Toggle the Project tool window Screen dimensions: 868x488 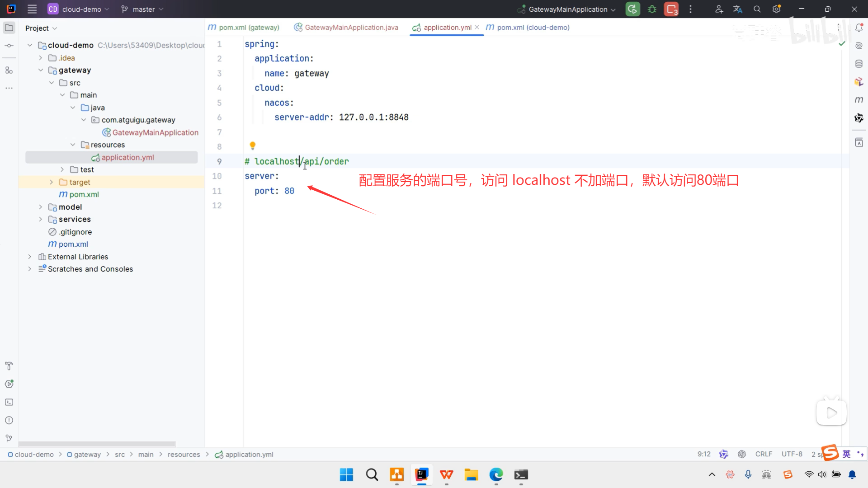[x=9, y=28]
